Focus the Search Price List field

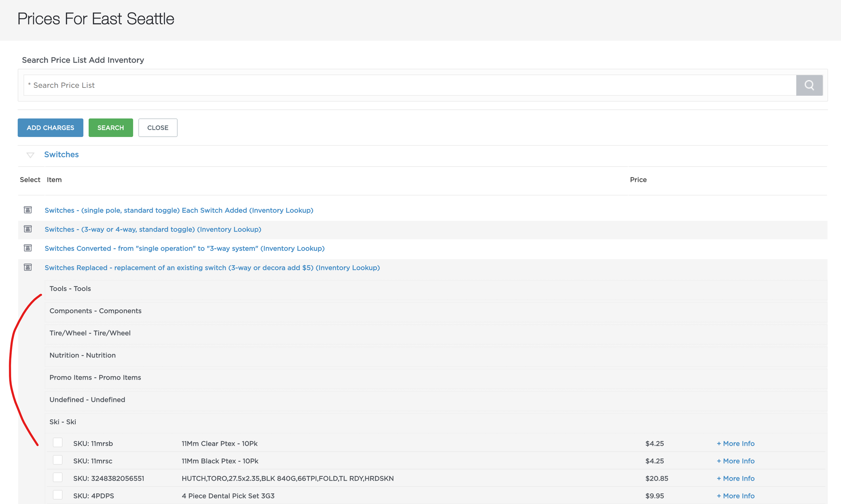tap(410, 85)
